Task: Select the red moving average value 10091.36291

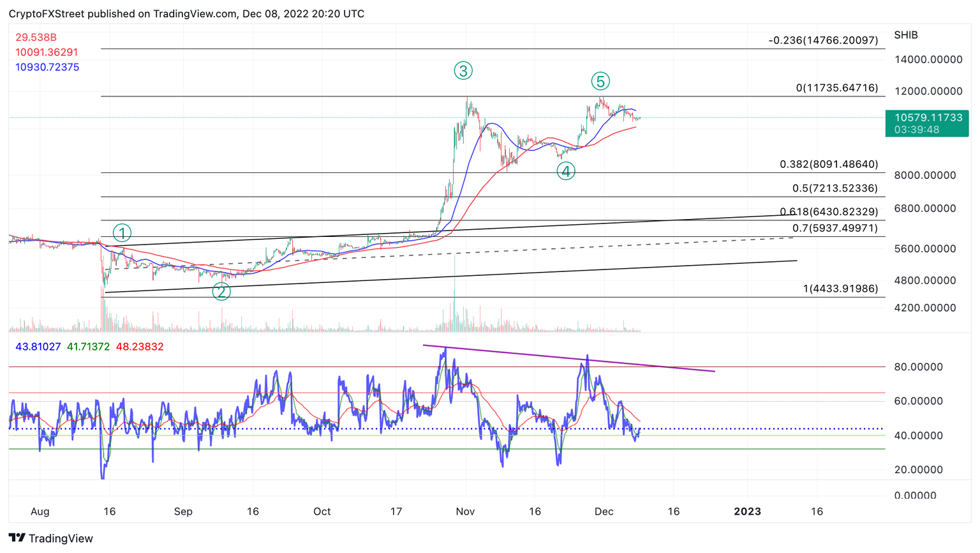Action: click(47, 52)
